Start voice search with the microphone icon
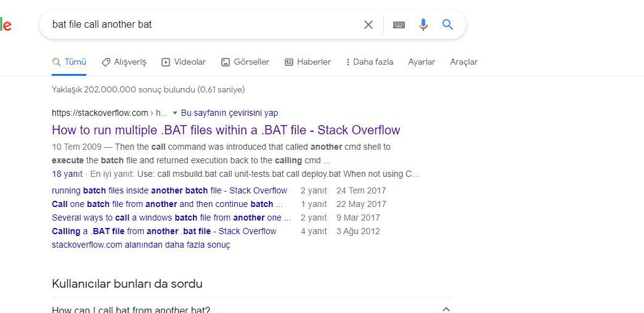Viewport: 644px width, 313px height. [423, 25]
